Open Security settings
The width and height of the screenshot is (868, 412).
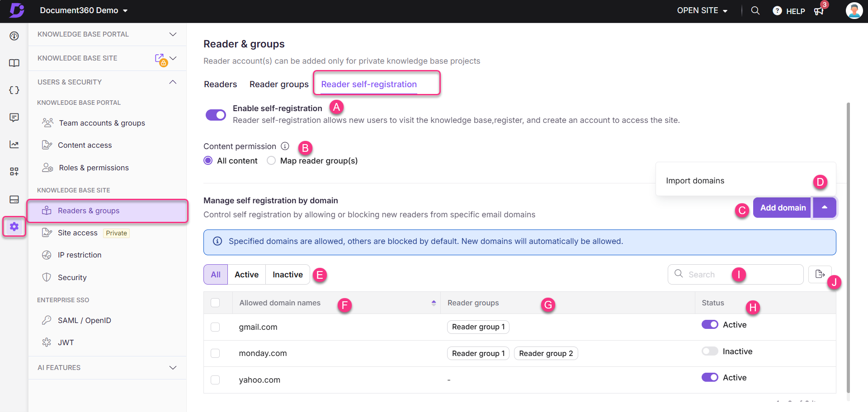pyautogui.click(x=72, y=277)
